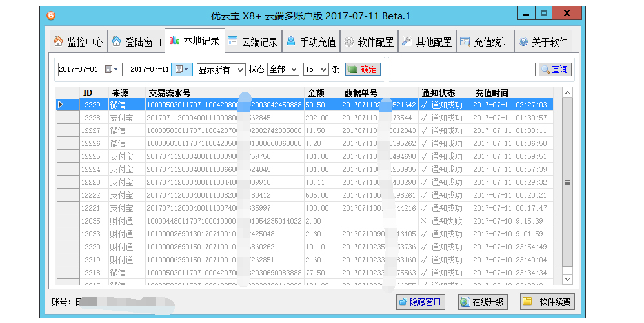Click the wrench icon for 其他配置
644x323 pixels.
coord(407,42)
